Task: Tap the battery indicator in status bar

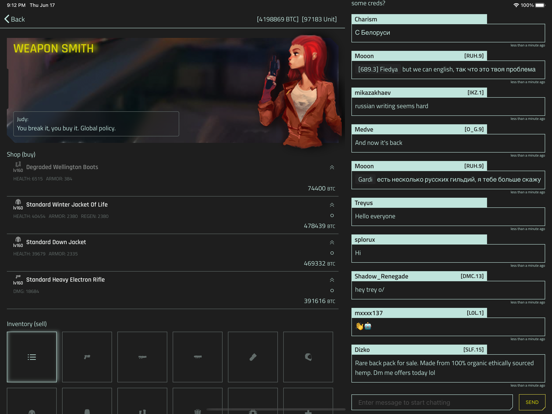Action: [x=540, y=5]
